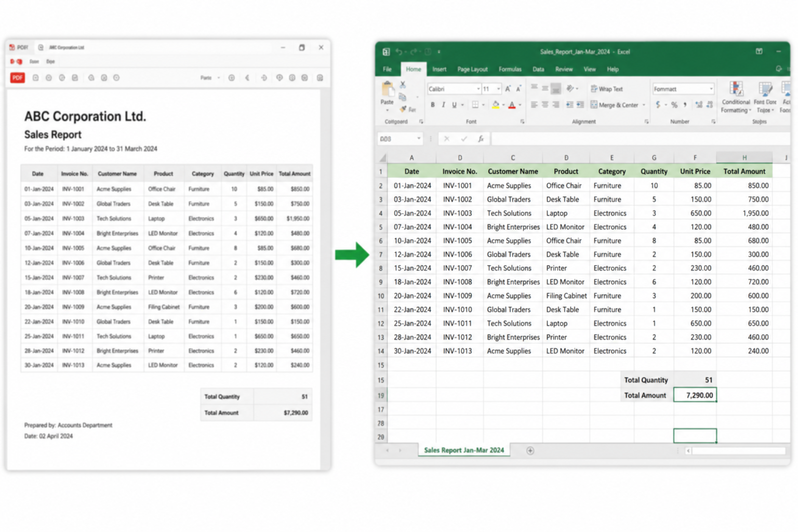Expand the Merge & Center options arrow
This screenshot has width=798, height=532.
pyautogui.click(x=644, y=105)
